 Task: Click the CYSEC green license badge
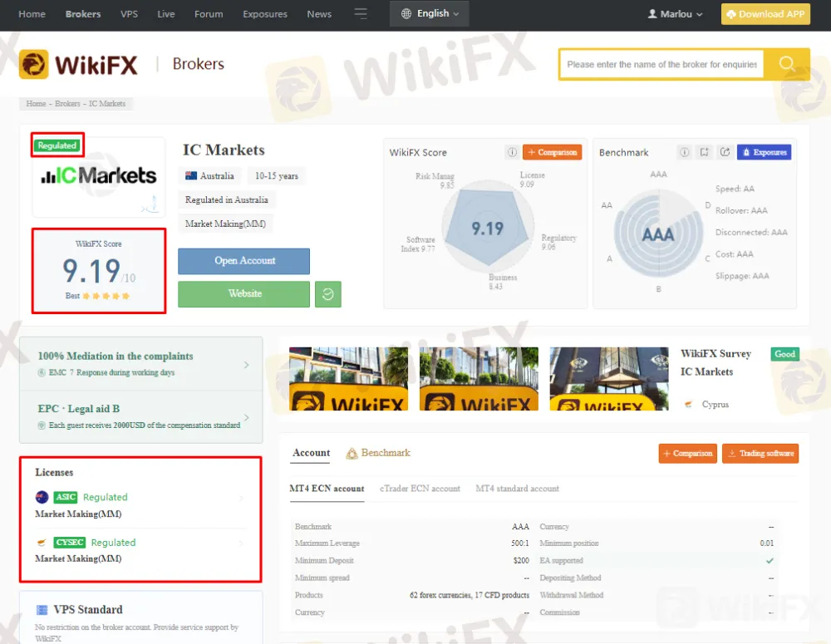[x=70, y=543]
